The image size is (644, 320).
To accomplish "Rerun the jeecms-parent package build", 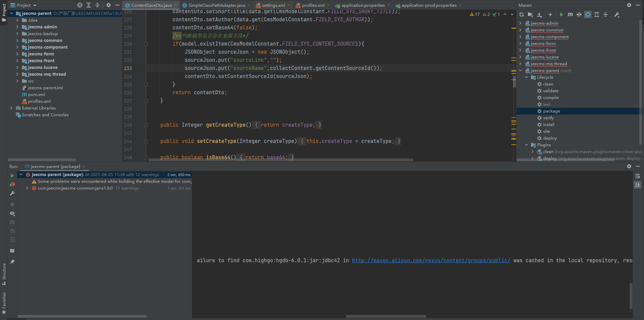I will click(12, 176).
